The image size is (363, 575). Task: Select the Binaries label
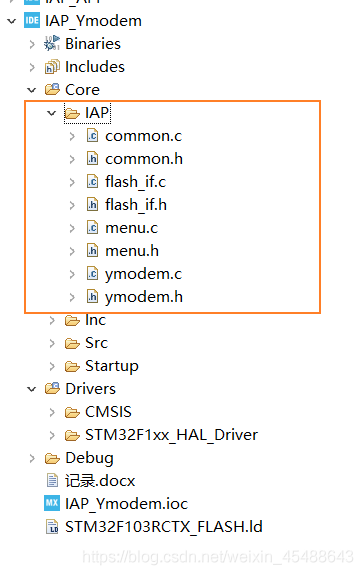tap(93, 44)
